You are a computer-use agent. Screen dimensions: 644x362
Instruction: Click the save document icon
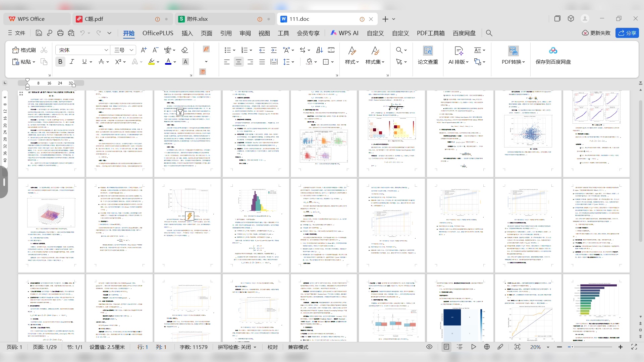click(x=39, y=33)
